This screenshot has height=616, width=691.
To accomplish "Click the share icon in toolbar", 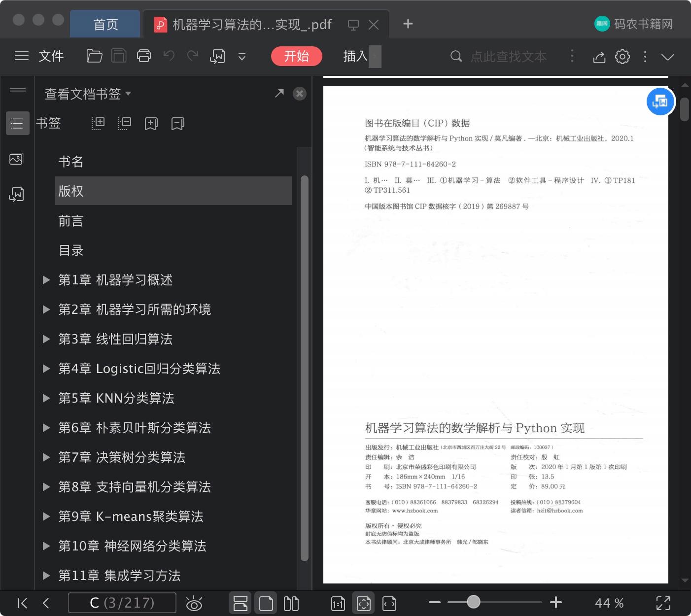I will click(599, 57).
